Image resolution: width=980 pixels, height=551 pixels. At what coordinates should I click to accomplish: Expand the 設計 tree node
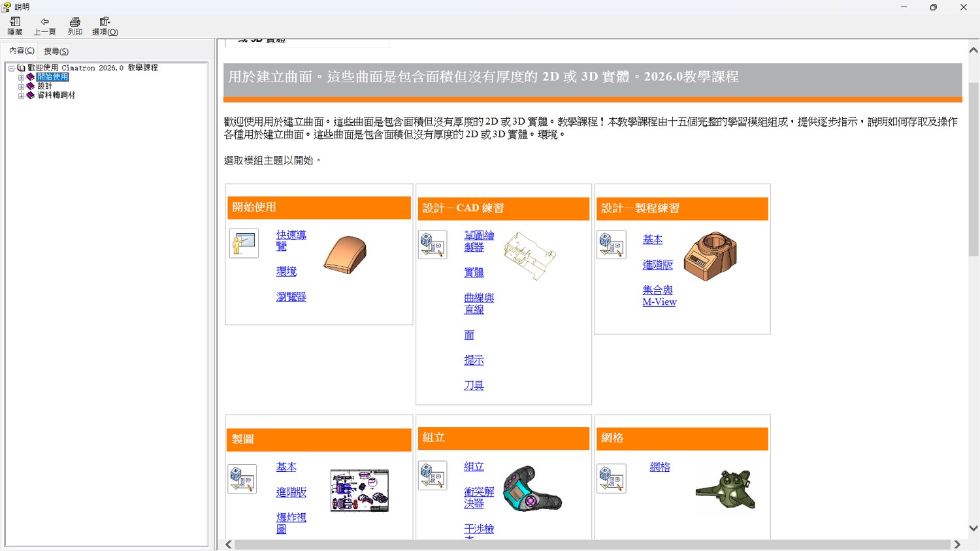21,86
